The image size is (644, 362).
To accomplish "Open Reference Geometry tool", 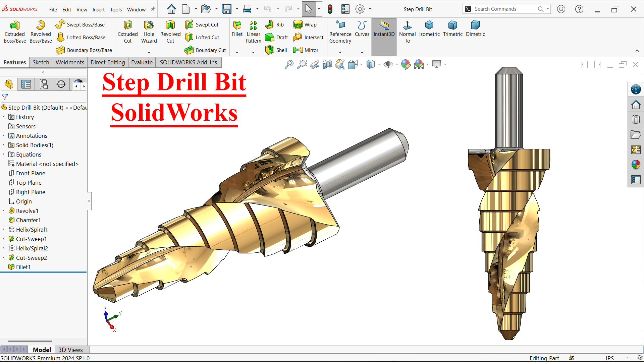I will (340, 32).
